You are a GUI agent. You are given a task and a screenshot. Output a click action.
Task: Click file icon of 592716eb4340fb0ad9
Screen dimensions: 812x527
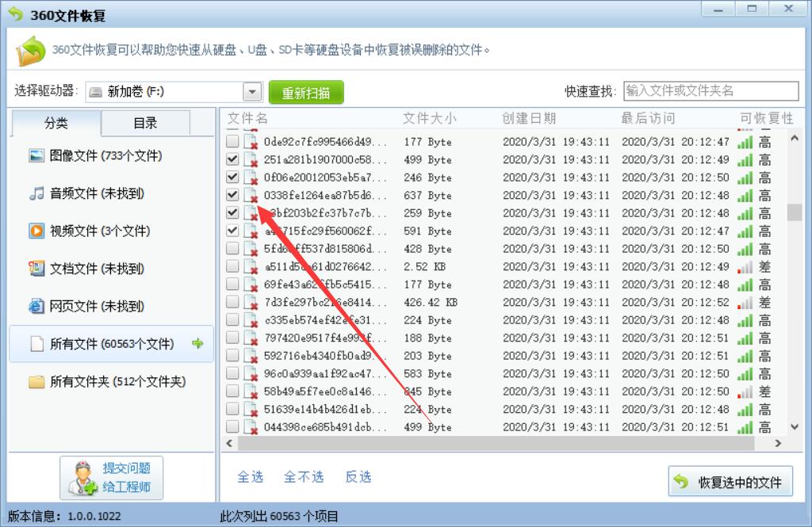pyautogui.click(x=251, y=356)
